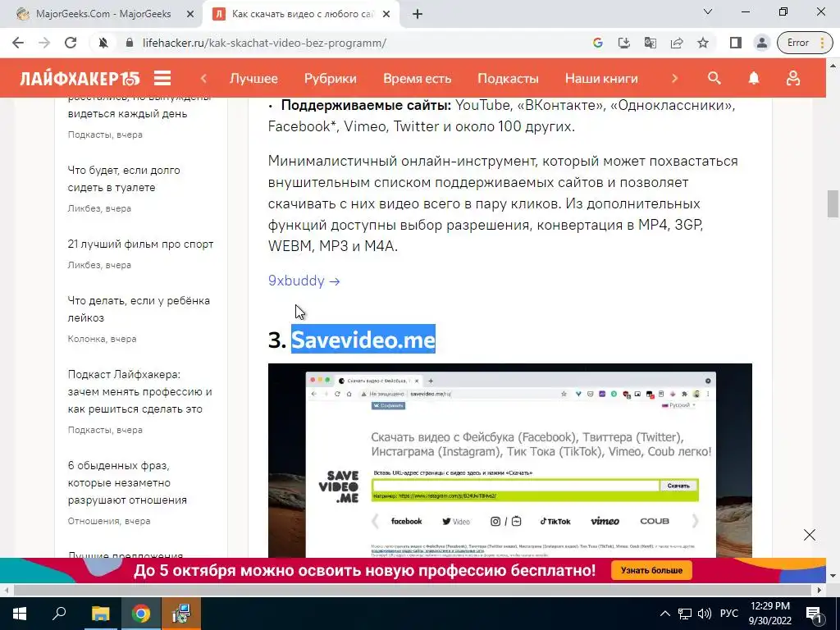Open Windows taskbar search
Screen dimensions: 840x630
59,614
